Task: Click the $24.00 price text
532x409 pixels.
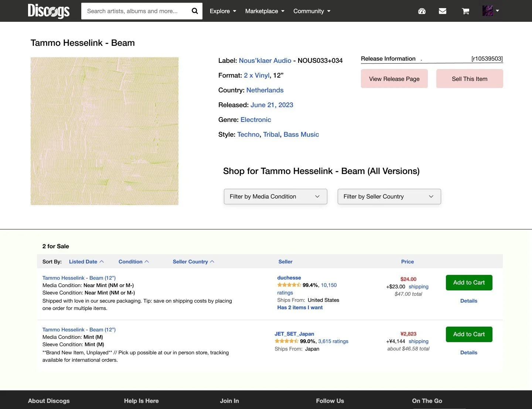Action: 408,279
